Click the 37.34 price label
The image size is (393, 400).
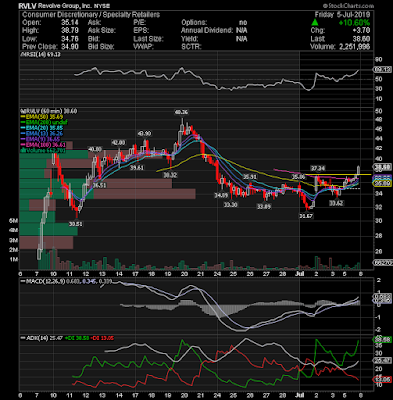[318, 168]
